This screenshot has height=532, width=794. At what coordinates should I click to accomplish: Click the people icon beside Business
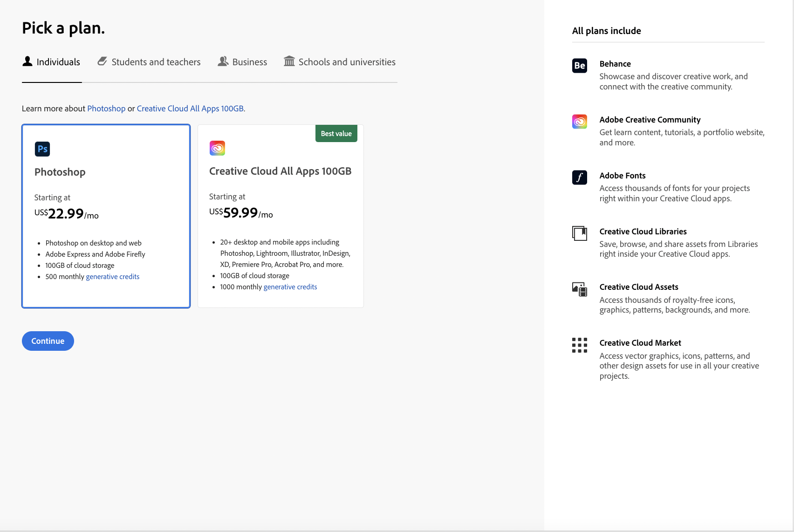[x=223, y=61]
